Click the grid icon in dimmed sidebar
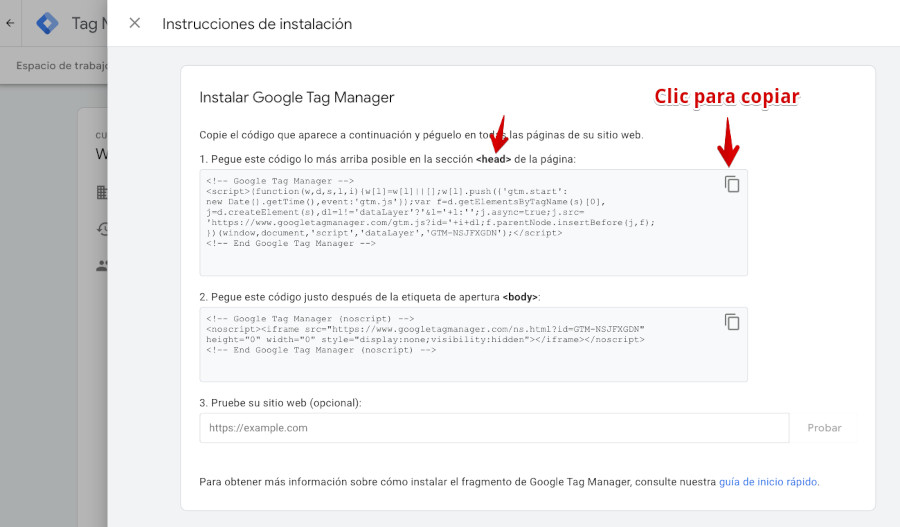Image resolution: width=900 pixels, height=527 pixels. [102, 192]
